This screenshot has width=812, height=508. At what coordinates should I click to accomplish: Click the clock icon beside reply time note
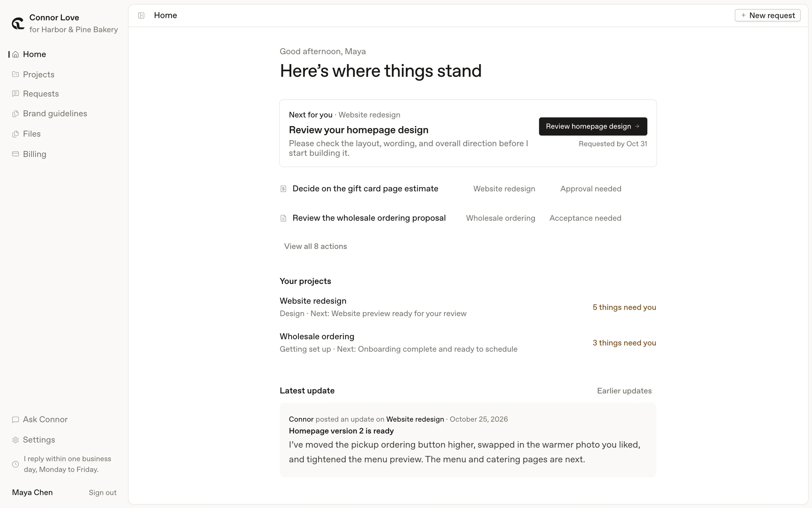point(16,464)
